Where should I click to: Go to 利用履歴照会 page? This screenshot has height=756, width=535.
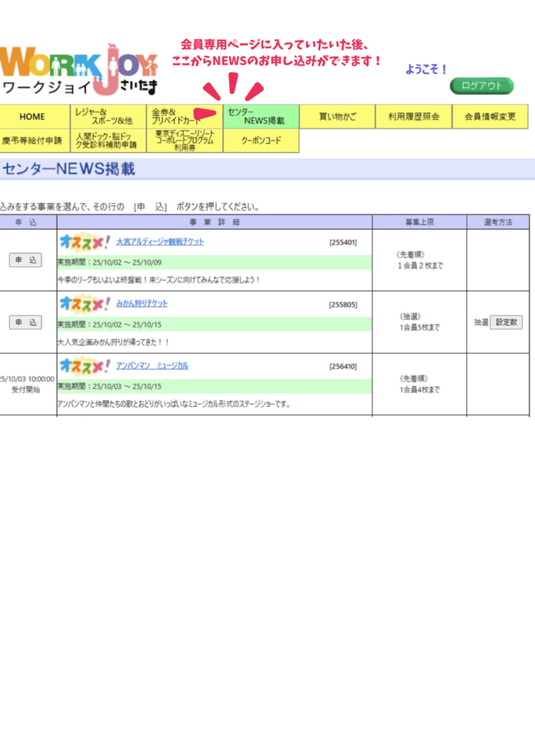click(x=413, y=117)
